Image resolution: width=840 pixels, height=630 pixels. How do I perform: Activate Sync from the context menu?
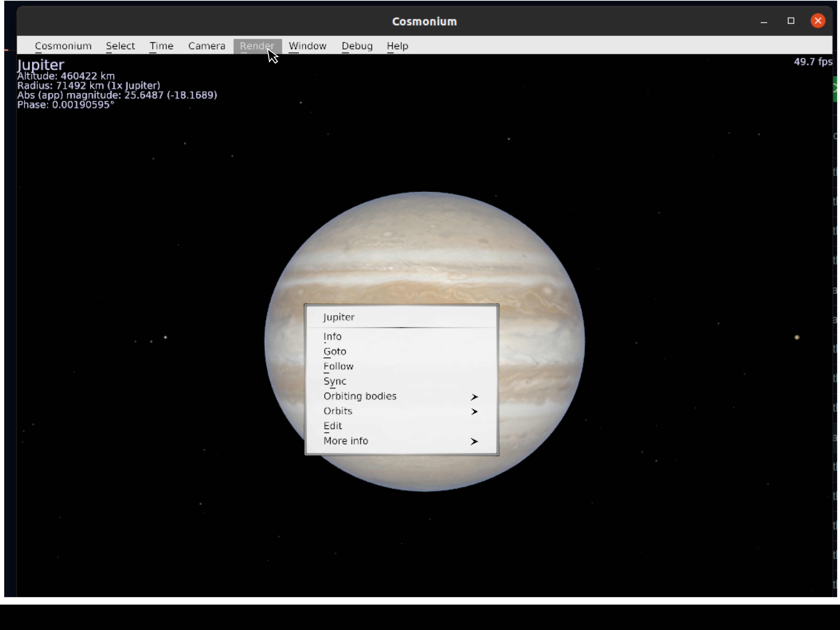click(335, 381)
